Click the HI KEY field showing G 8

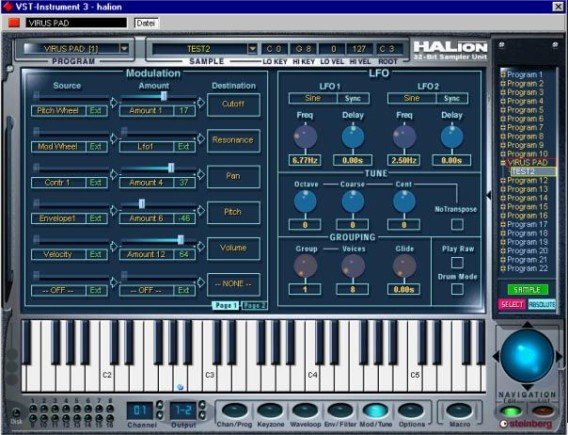click(x=303, y=49)
